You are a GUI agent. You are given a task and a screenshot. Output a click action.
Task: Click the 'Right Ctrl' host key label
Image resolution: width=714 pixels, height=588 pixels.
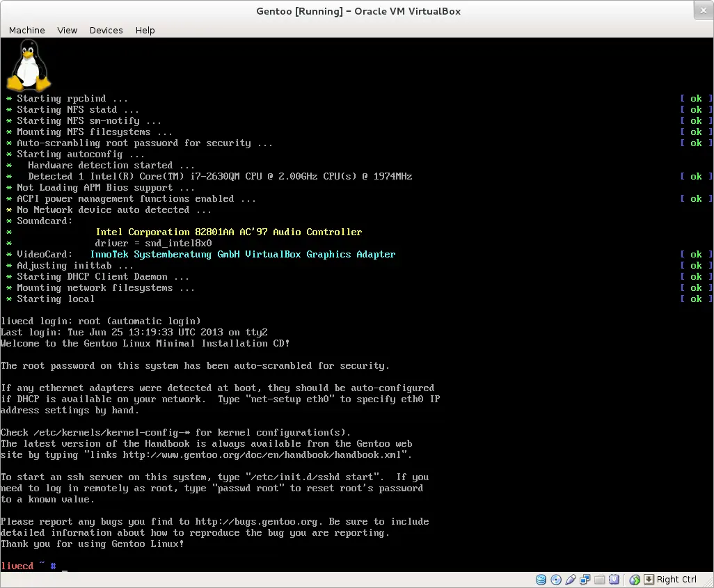[676, 580]
